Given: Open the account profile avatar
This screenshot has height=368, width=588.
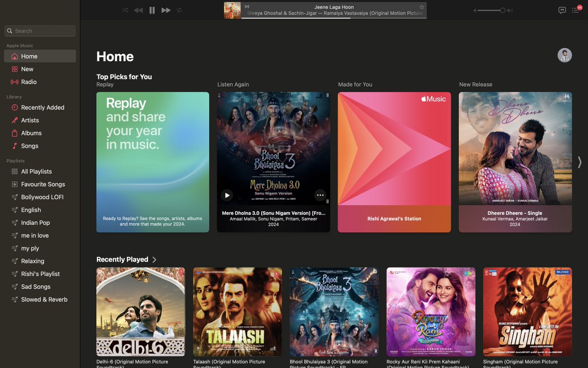Looking at the screenshot, I should point(564,55).
